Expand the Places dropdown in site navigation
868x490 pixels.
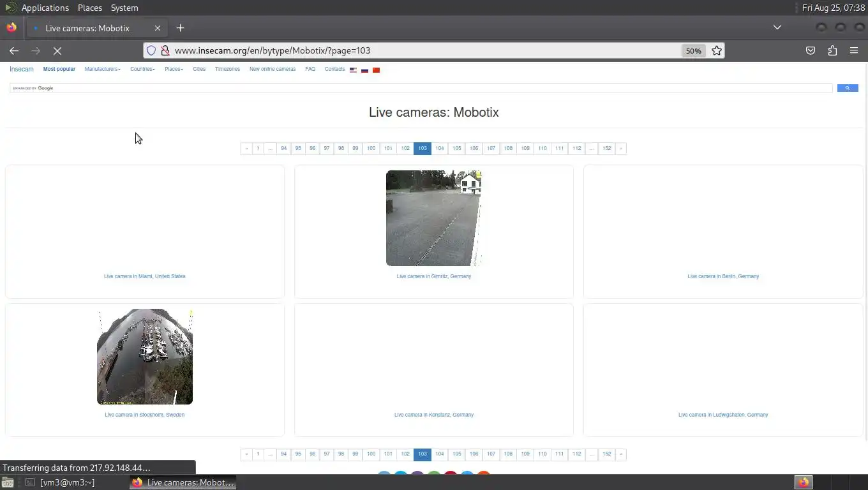[174, 69]
